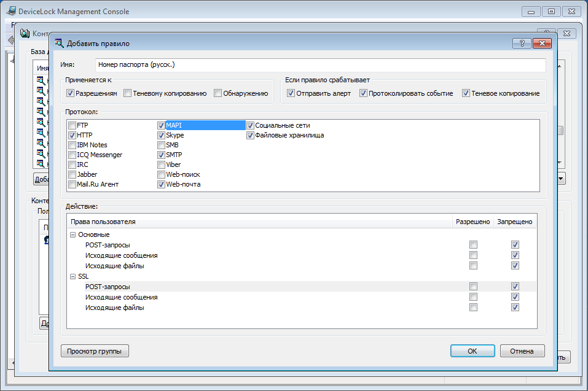The image size is (588, 391).
Task: Uncheck Запрещено for Основные POST-запросы
Action: [x=515, y=245]
